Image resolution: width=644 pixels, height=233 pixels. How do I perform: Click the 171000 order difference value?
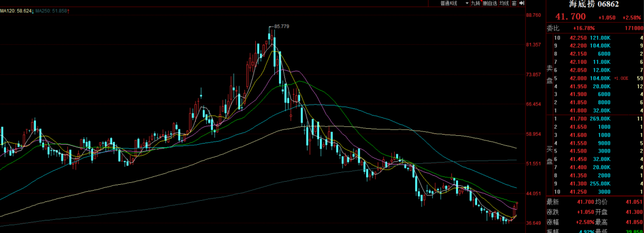[634, 28]
